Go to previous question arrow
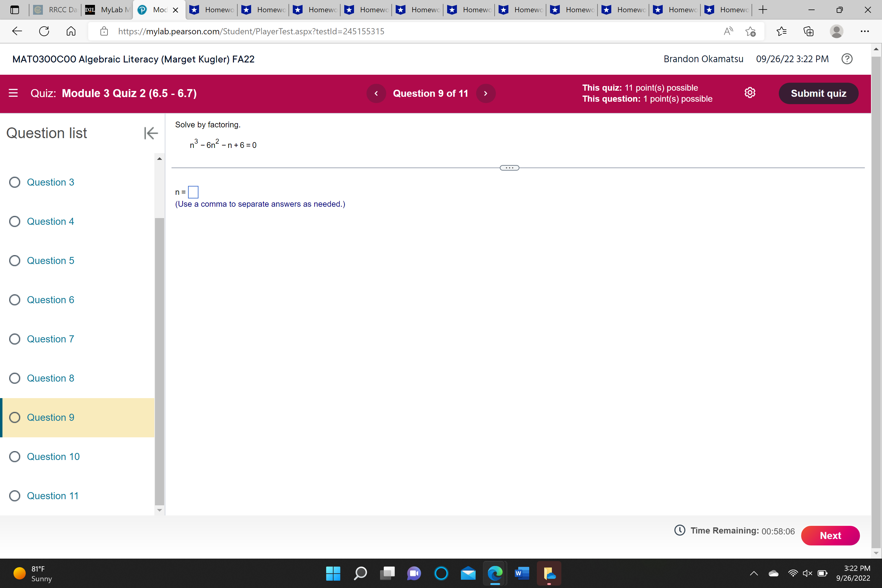This screenshot has height=588, width=882. click(x=376, y=93)
